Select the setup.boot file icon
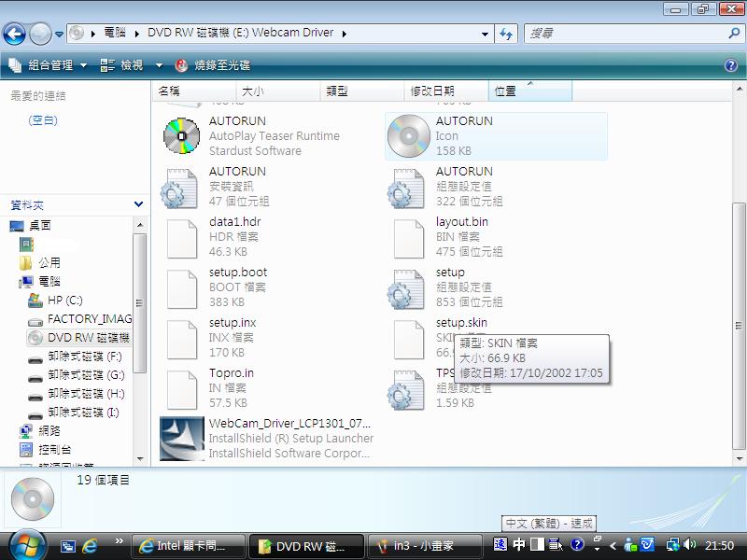747x560 pixels. point(182,289)
